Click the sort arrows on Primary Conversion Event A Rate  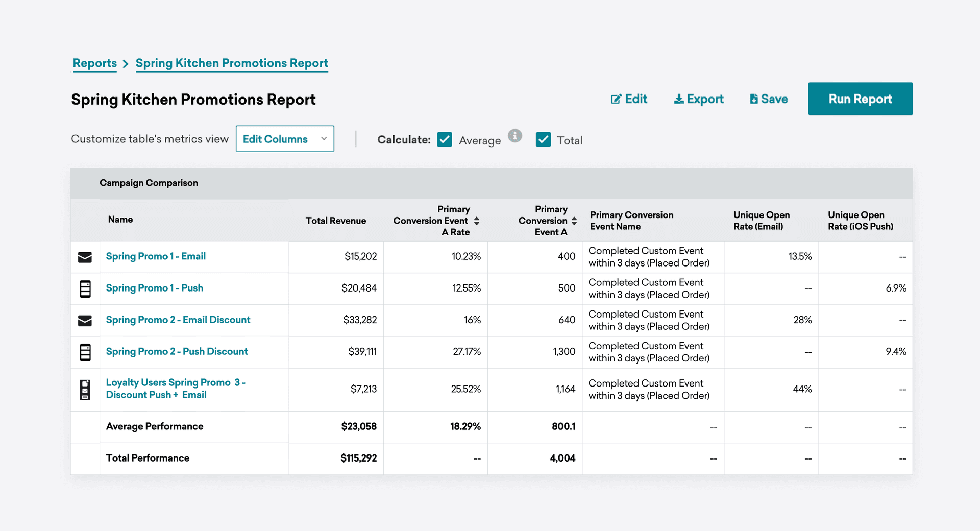point(476,221)
